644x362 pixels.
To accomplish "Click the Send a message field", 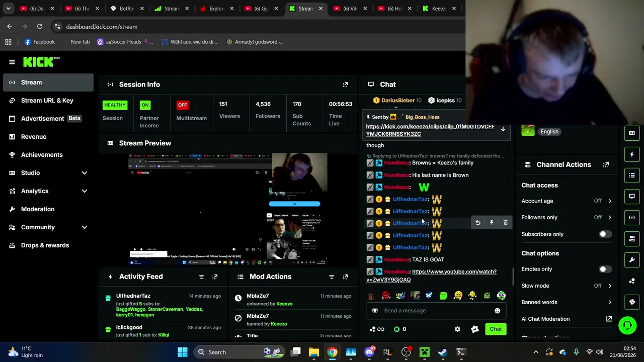I will 436,311.
